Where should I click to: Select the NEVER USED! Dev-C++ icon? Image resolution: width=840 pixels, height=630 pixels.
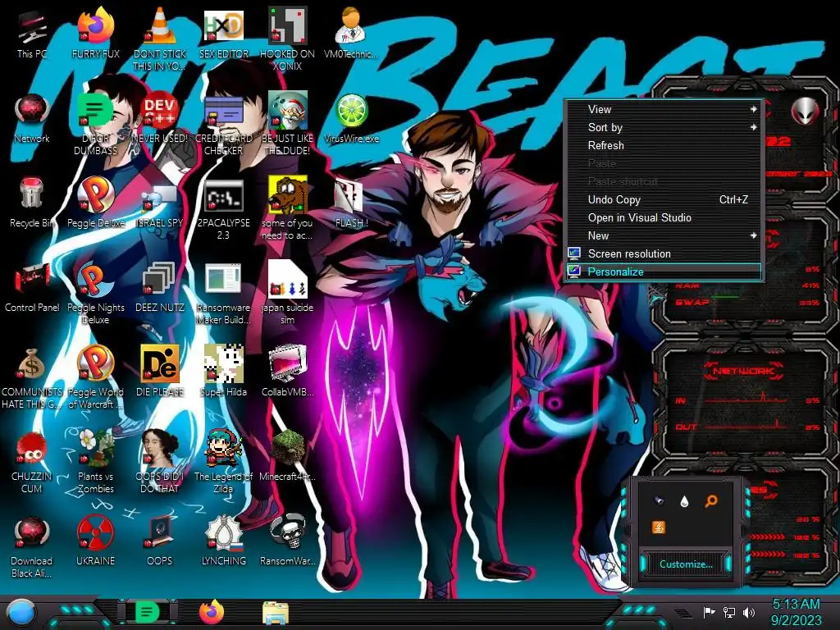point(160,119)
